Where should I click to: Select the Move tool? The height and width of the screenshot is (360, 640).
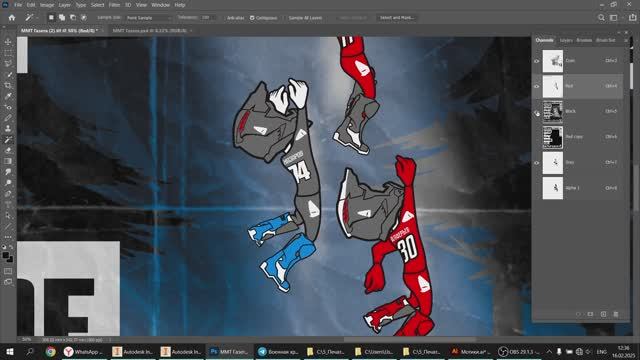(x=8, y=42)
